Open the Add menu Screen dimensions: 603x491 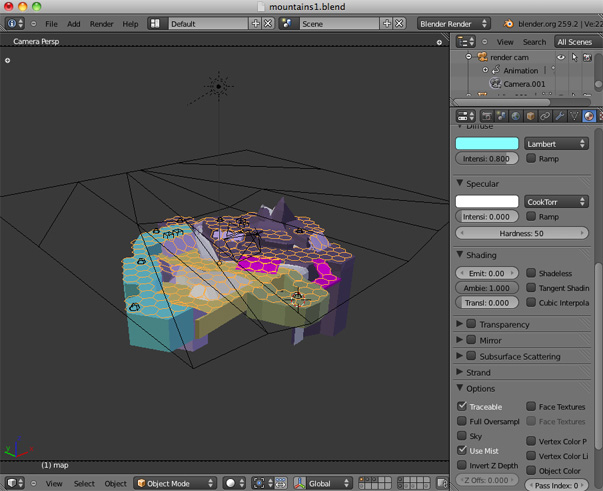click(74, 23)
